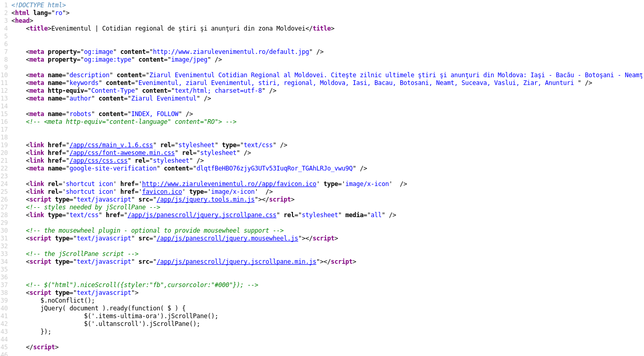Screen dimensions: 644x356
Task: Click the closing script tag on line 45
Action: (x=42, y=347)
